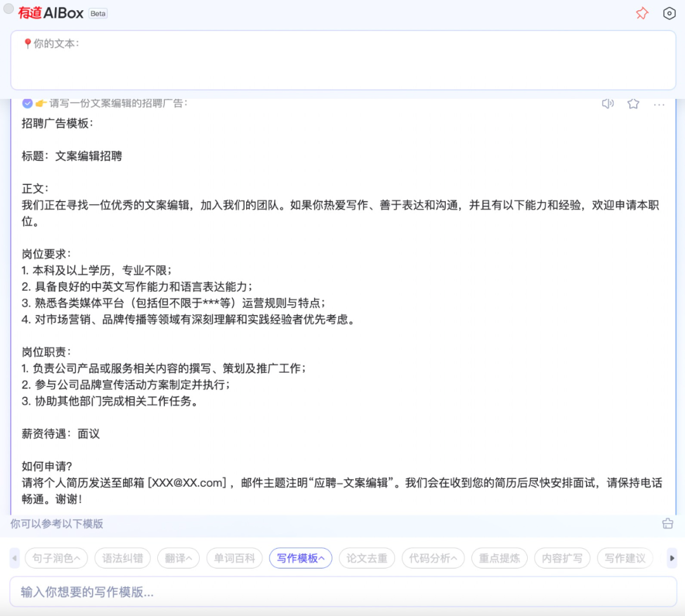Focus the 你的文本 text box
685x616 pixels.
343,60
